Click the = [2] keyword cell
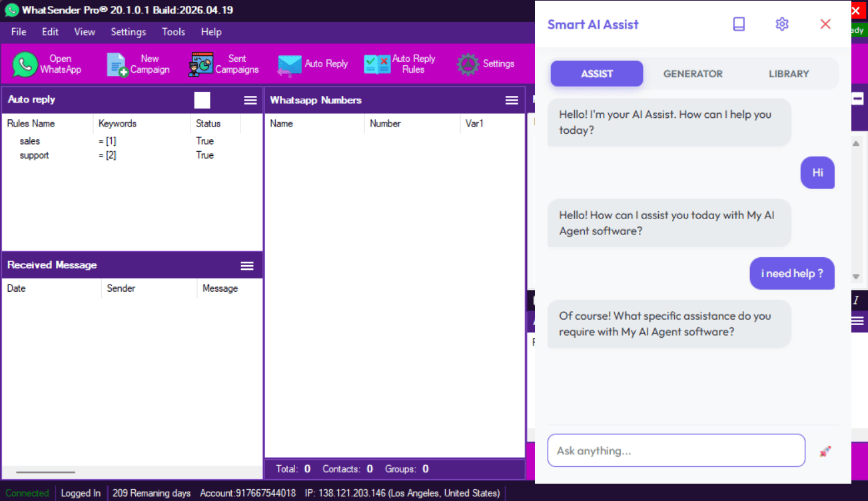This screenshot has height=501, width=868. (107, 155)
